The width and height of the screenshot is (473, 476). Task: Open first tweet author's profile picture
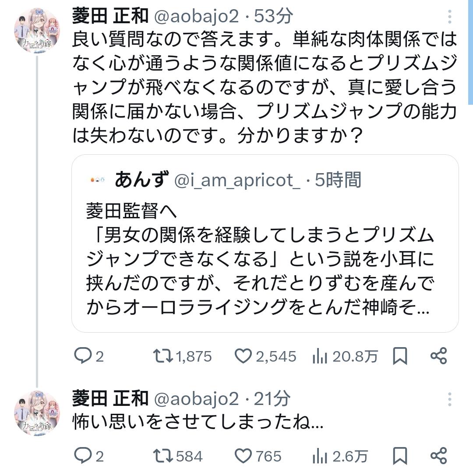click(37, 29)
